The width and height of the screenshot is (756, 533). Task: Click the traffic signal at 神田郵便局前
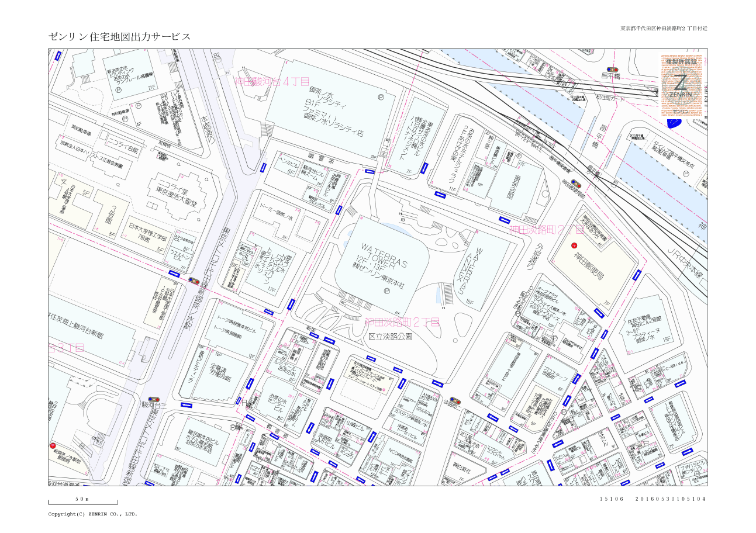(x=577, y=183)
